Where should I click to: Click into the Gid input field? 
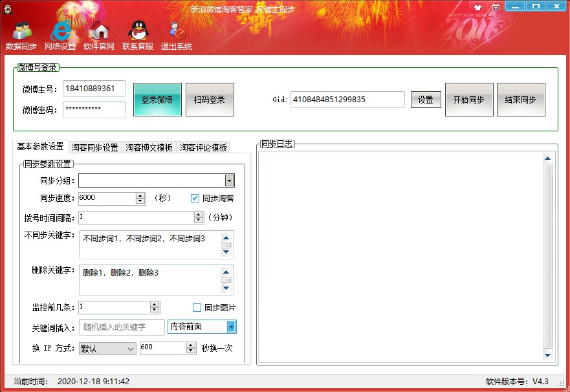pyautogui.click(x=347, y=100)
